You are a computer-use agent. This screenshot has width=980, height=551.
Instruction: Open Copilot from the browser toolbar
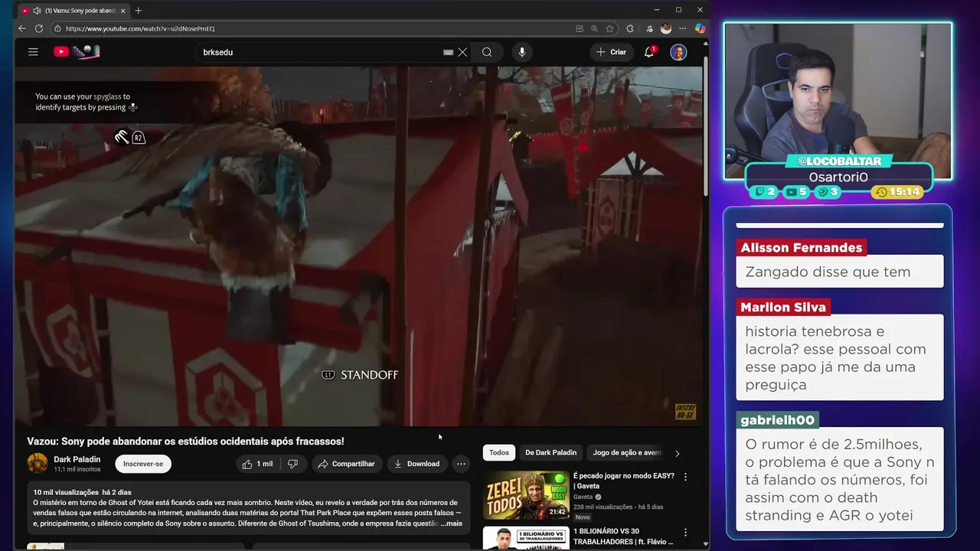700,28
